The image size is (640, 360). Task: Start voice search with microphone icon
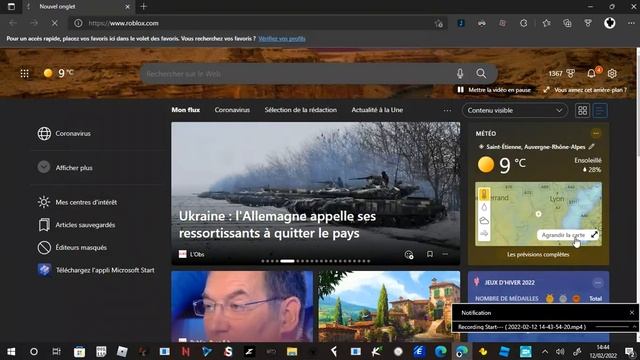click(460, 73)
